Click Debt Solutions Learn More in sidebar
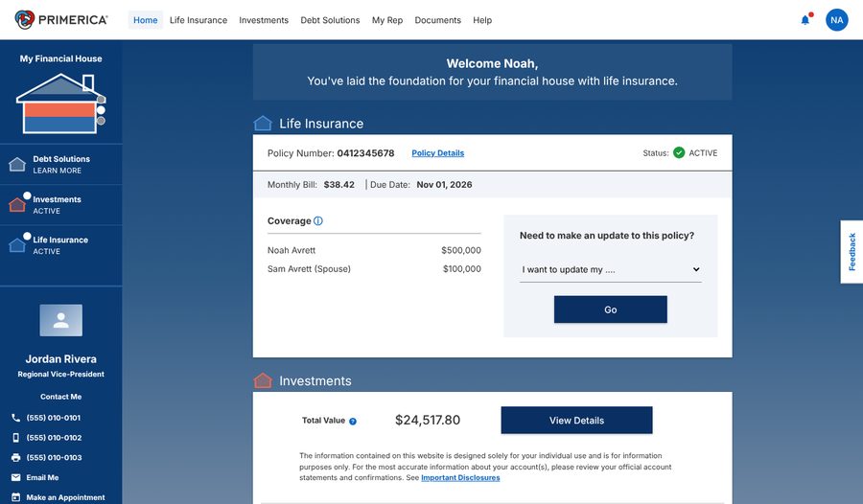 (61, 165)
